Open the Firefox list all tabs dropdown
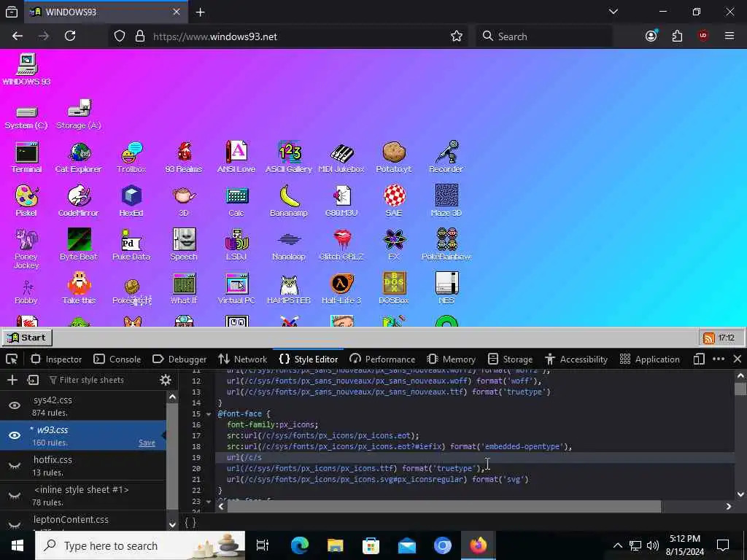747x560 pixels. [x=614, y=12]
